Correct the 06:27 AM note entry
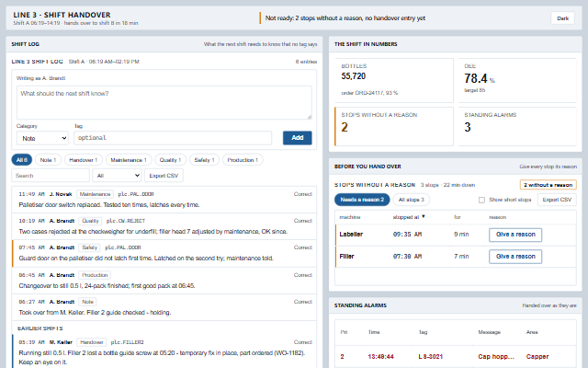The image size is (588, 368). (x=303, y=302)
